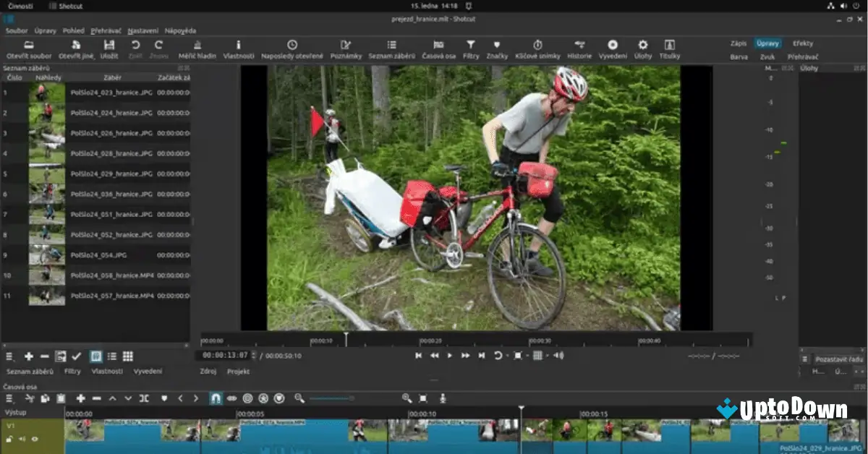Open the grid overlay dropdown under the player
The width and height of the screenshot is (868, 454).
[538, 356]
